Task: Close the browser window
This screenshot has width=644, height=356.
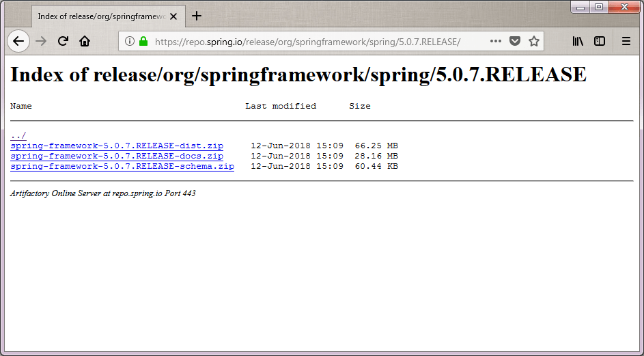Action: [x=624, y=7]
